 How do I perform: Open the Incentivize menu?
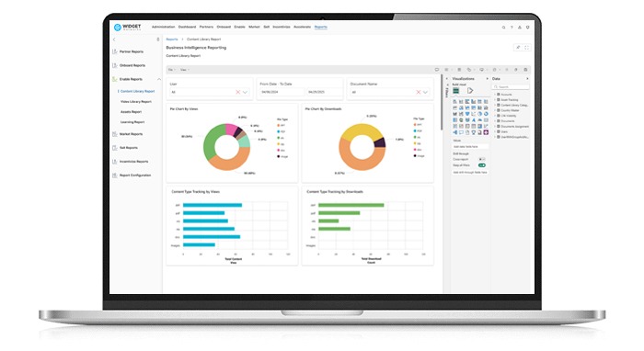(x=282, y=27)
